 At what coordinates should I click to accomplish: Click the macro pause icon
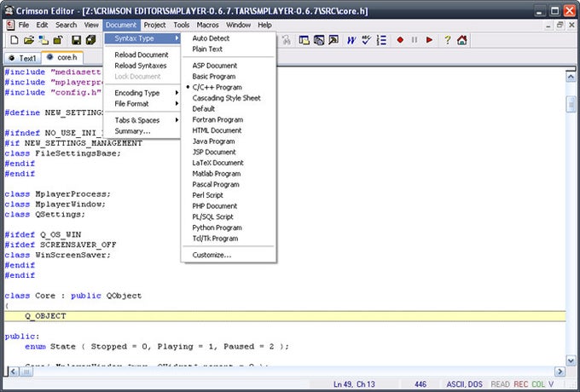click(415, 40)
